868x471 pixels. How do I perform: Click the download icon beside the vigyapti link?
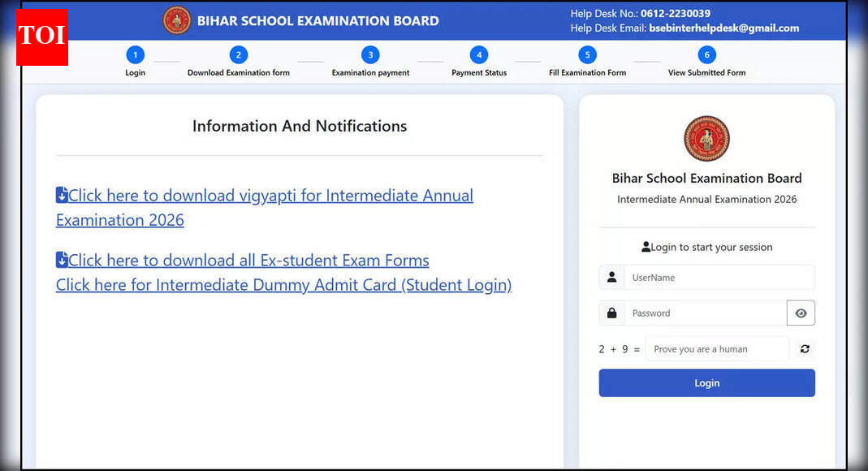(62, 195)
